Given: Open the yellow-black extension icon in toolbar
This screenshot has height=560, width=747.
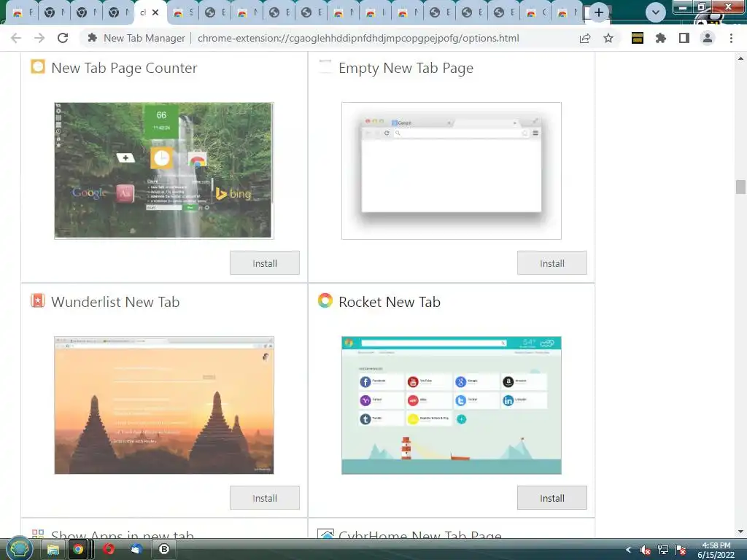Looking at the screenshot, I should (x=638, y=38).
